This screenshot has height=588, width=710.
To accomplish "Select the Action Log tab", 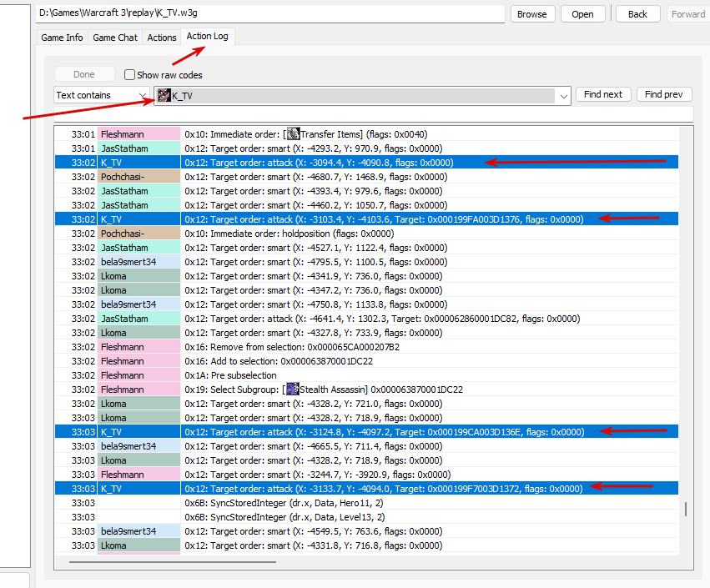I will tap(208, 36).
